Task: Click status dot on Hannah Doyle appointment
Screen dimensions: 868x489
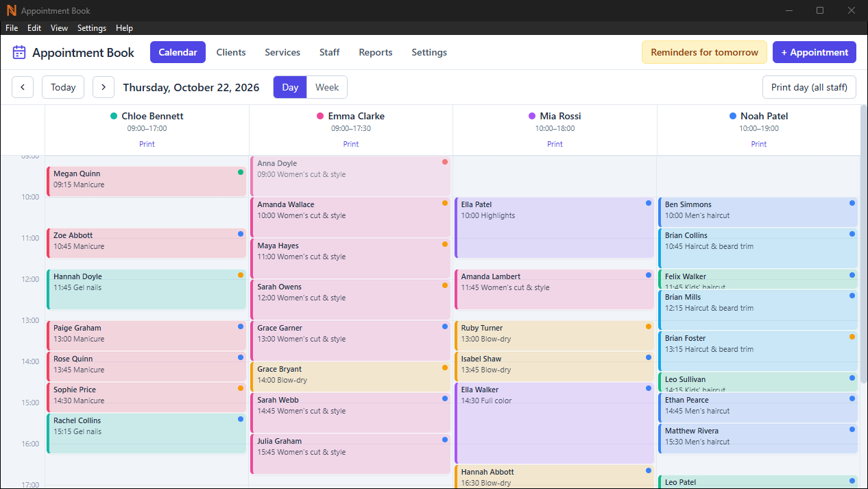Action: coord(241,275)
